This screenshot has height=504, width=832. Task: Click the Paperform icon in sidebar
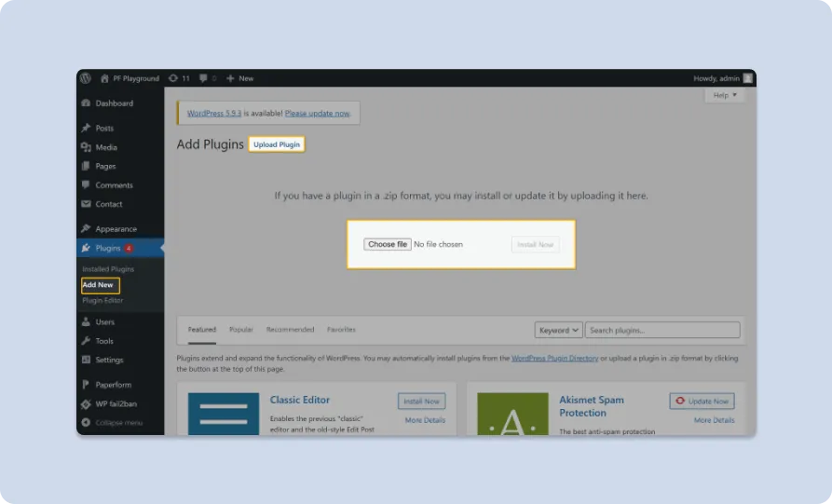click(86, 385)
